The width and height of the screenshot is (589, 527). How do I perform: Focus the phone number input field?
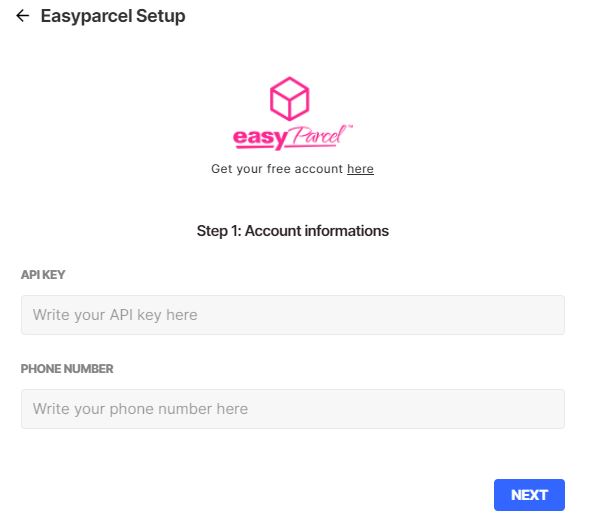[293, 409]
